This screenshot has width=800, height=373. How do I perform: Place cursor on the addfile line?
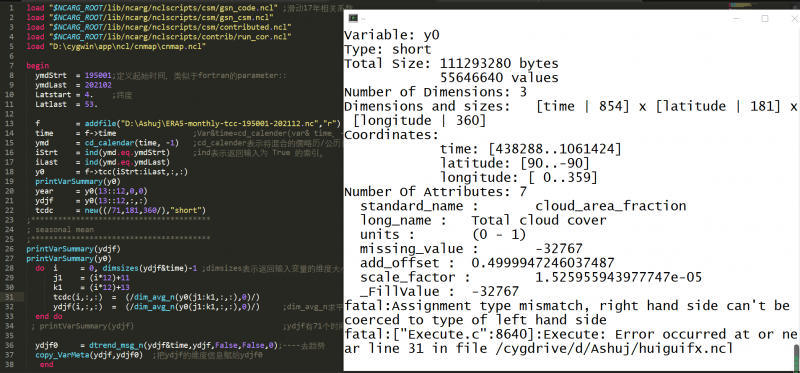[x=183, y=124]
